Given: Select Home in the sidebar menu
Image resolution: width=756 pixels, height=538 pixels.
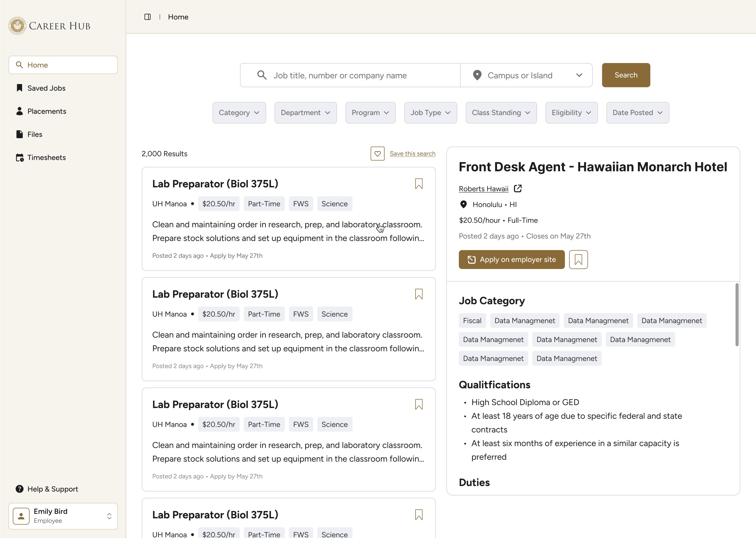Looking at the screenshot, I should point(63,65).
